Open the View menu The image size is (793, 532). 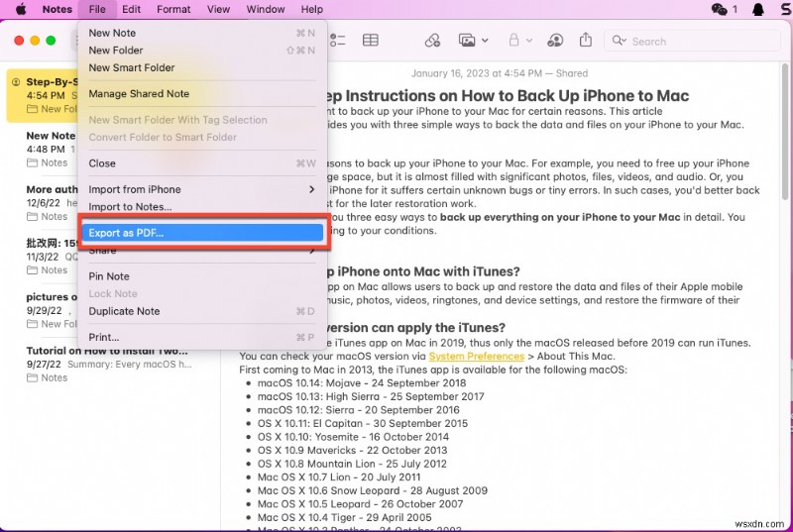218,9
